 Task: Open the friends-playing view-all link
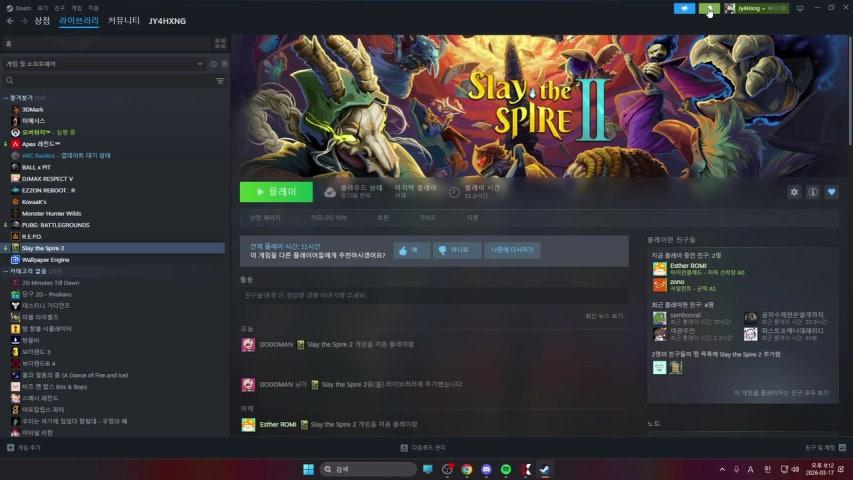[x=781, y=392]
